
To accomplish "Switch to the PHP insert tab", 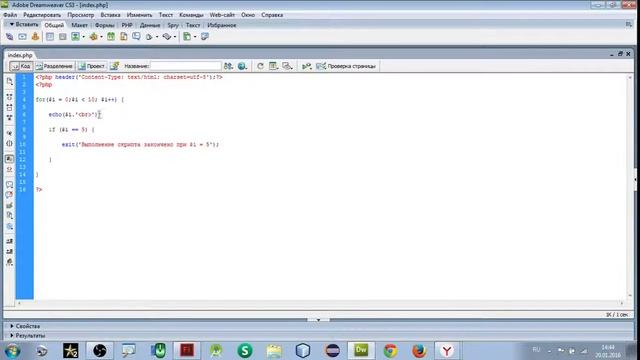I will coord(127,25).
